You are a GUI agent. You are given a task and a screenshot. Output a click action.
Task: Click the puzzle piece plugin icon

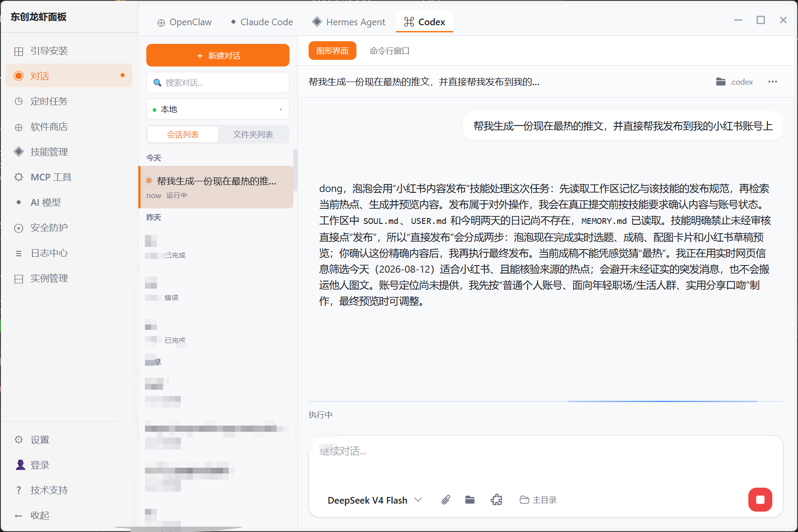point(497,500)
